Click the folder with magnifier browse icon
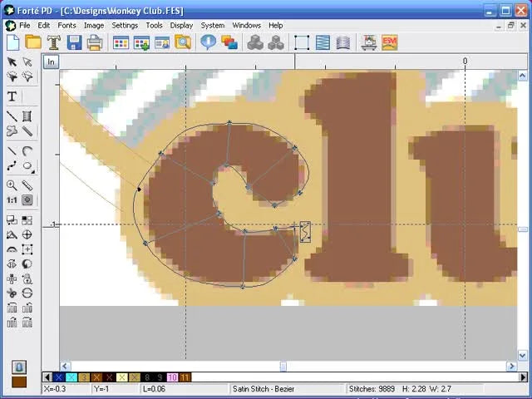The height and width of the screenshot is (399, 532). pyautogui.click(x=183, y=42)
